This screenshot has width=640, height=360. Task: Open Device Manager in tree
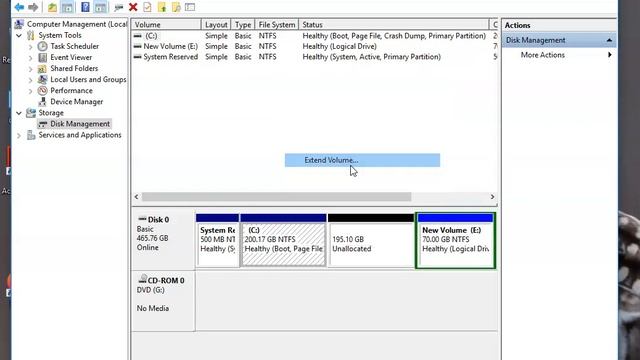click(76, 101)
